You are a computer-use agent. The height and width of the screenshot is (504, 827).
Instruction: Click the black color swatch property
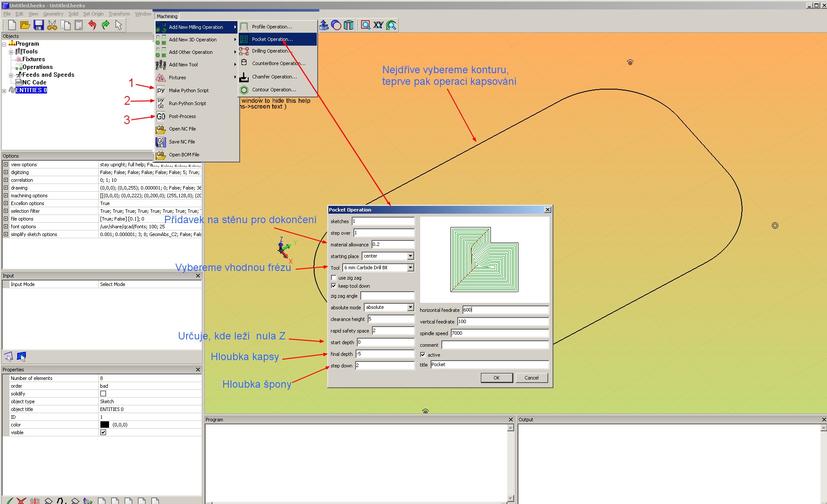(x=105, y=424)
